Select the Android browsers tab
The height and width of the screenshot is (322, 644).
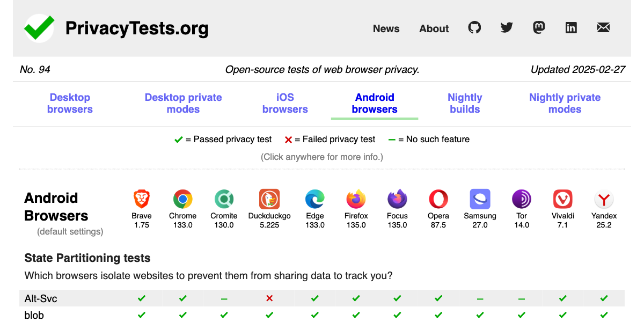pos(375,103)
